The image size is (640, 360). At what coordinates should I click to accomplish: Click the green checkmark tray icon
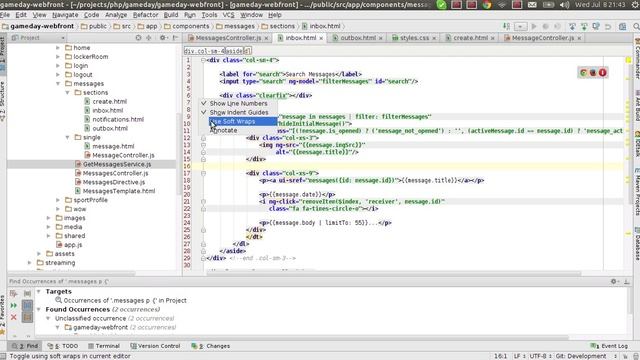(441, 5)
